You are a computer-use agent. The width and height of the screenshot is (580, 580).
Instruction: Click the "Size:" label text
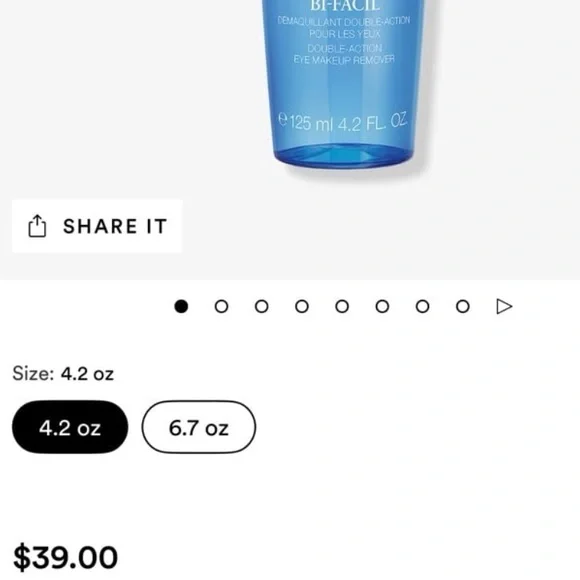(33, 374)
